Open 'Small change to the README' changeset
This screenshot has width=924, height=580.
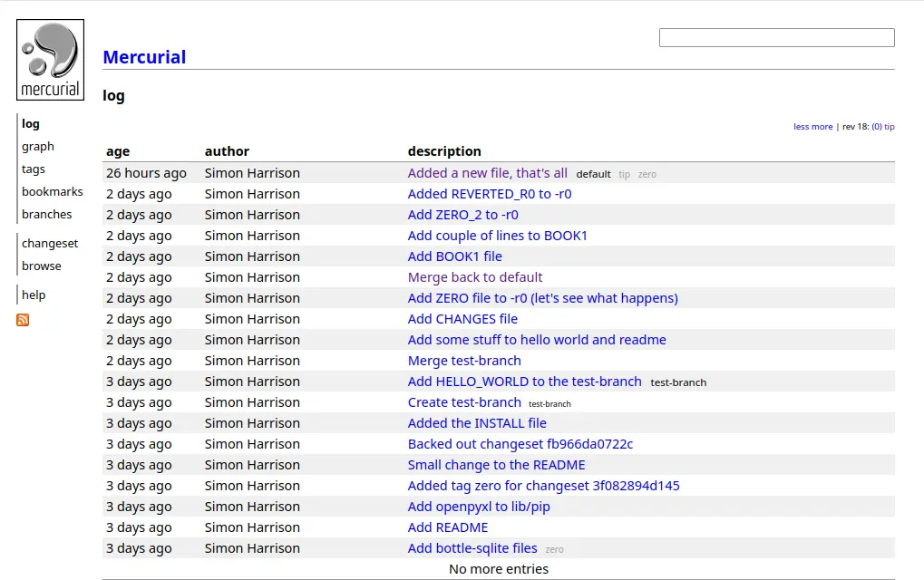click(496, 465)
